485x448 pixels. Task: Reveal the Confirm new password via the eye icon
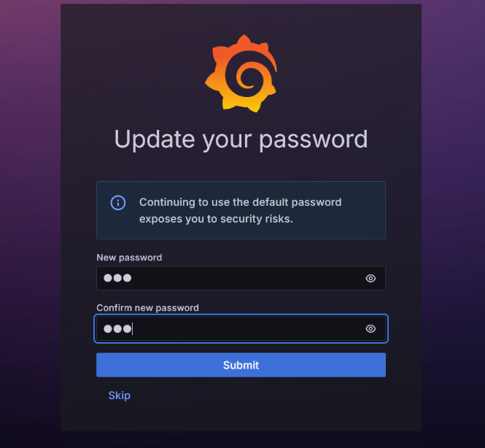point(370,328)
